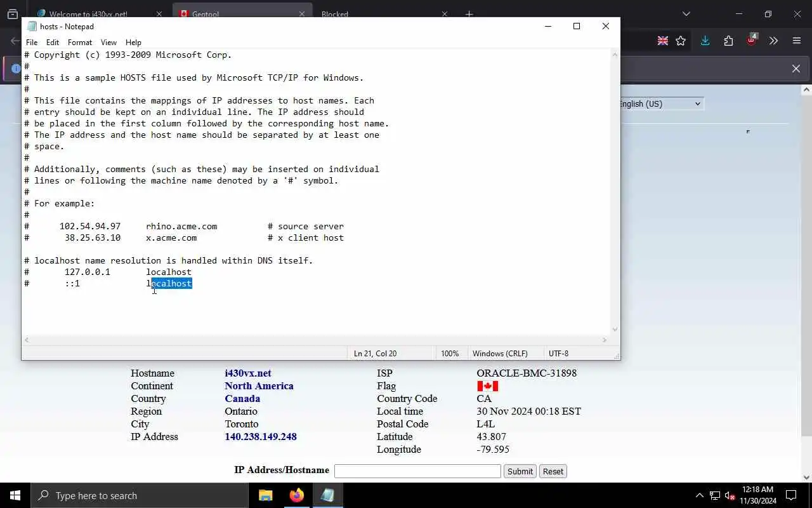This screenshot has width=812, height=508.
Task: Open the View menu in Notepad
Action: pyautogui.click(x=108, y=43)
